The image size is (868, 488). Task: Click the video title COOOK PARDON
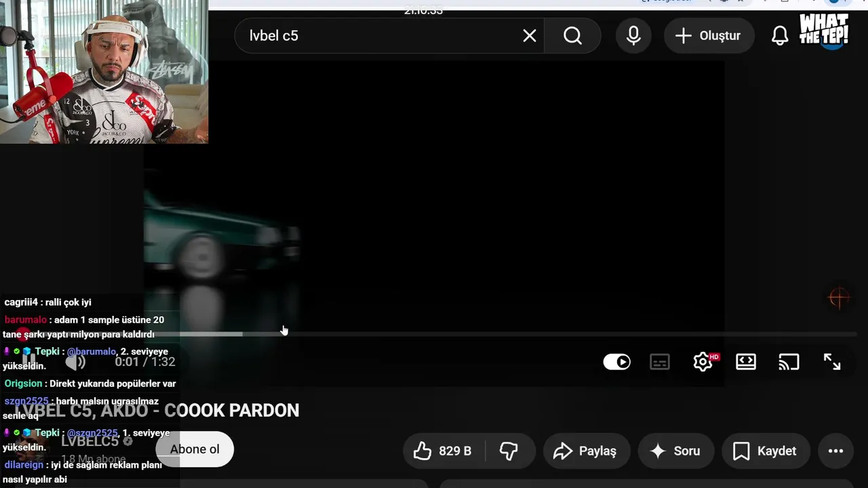(157, 410)
